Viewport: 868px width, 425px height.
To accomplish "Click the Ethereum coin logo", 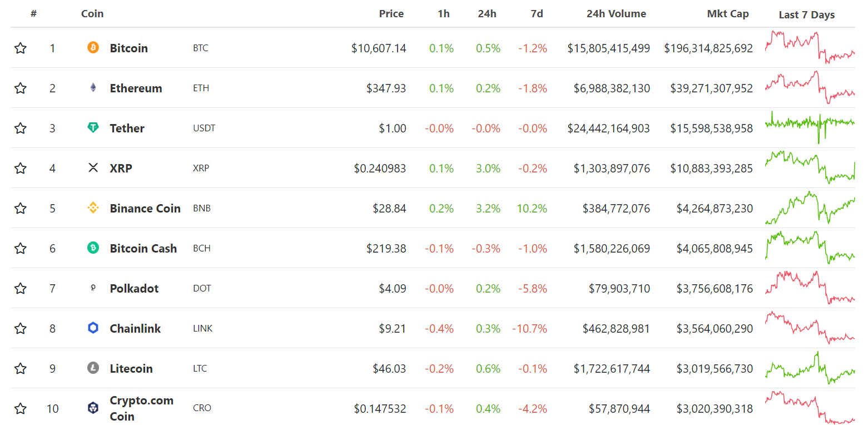I will (x=93, y=88).
